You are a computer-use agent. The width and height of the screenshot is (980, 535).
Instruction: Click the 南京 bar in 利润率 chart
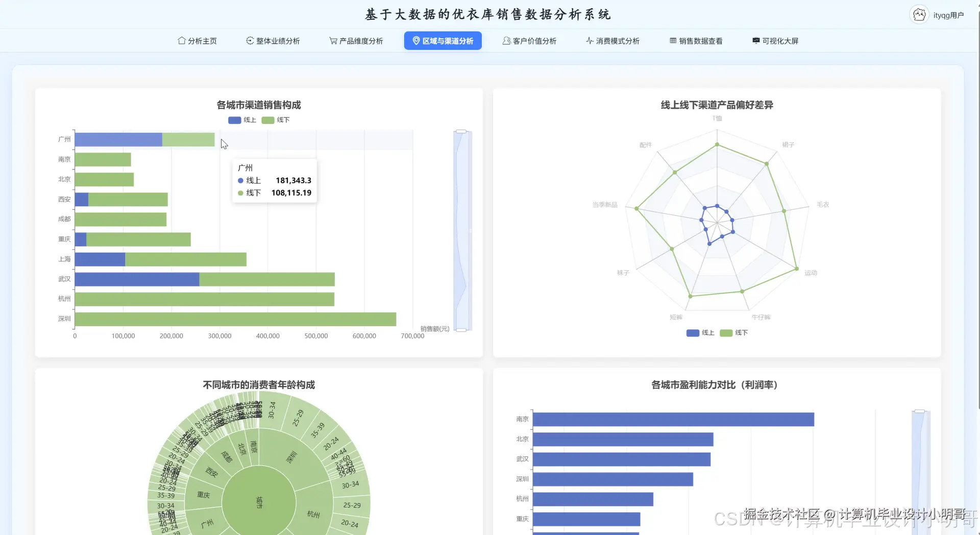point(673,419)
